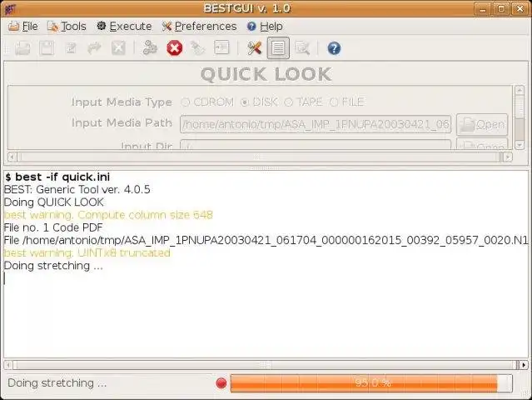The image size is (532, 400).
Task: Click the form panel's horizontal scroll-left arrow
Action: 12,157
